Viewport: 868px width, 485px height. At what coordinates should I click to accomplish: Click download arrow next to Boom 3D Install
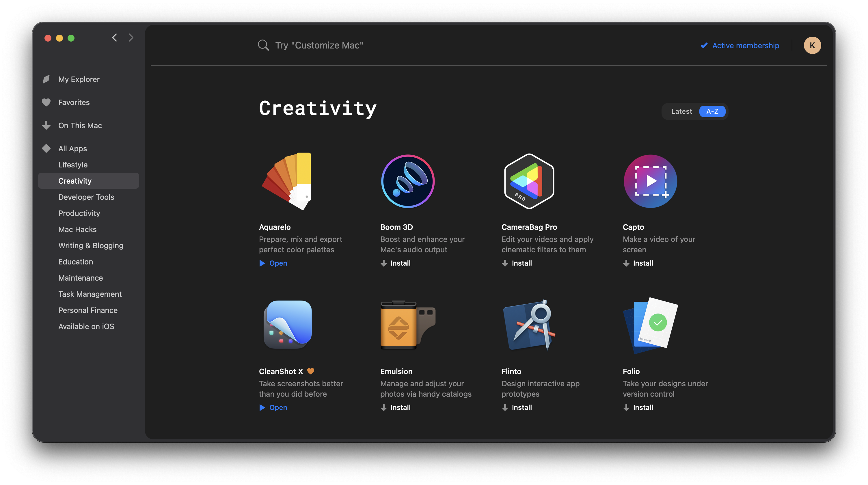pyautogui.click(x=383, y=263)
